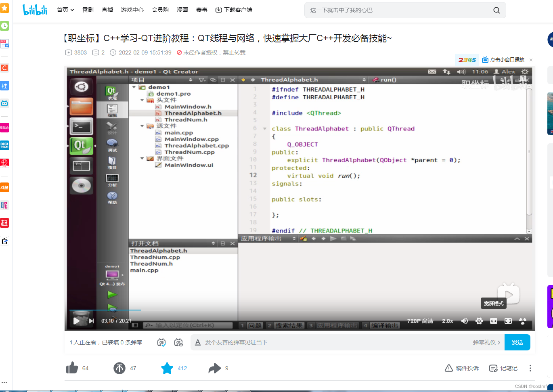Open 游戏中心 navigation item
The height and width of the screenshot is (392, 553).
[132, 10]
